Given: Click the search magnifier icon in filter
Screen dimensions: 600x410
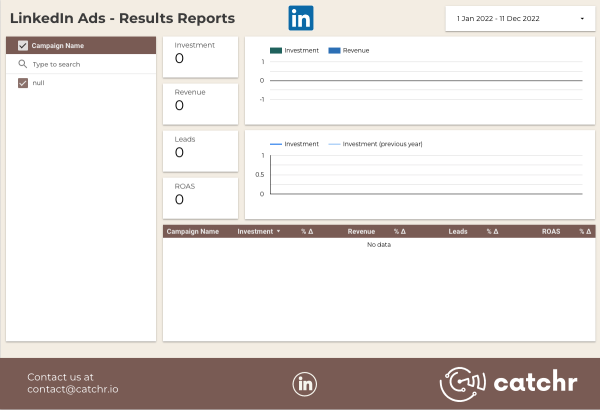Looking at the screenshot, I should (23, 64).
